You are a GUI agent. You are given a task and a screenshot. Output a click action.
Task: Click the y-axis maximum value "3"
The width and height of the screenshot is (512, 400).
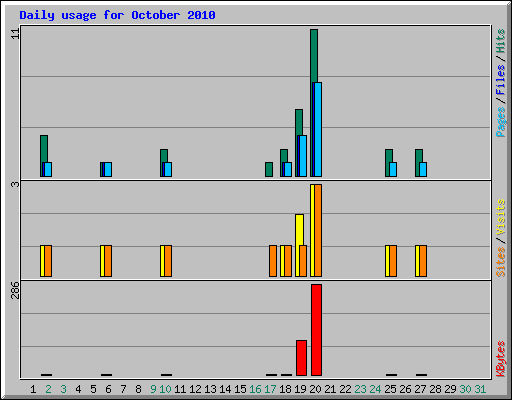pyautogui.click(x=15, y=184)
